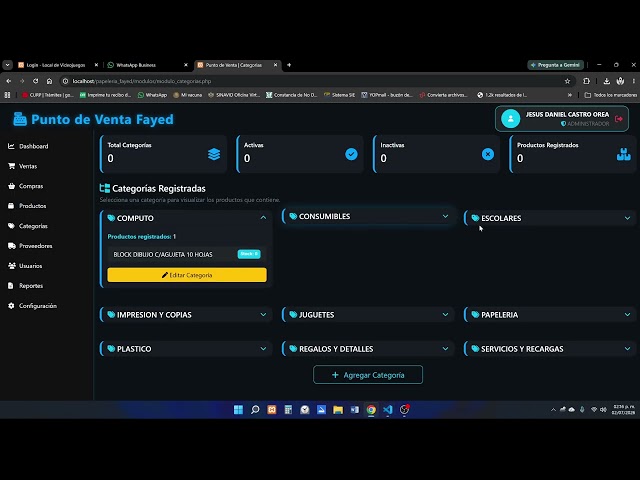Image resolution: width=640 pixels, height=480 pixels.
Task: Open Productos in the sidebar
Action: [x=27, y=206]
